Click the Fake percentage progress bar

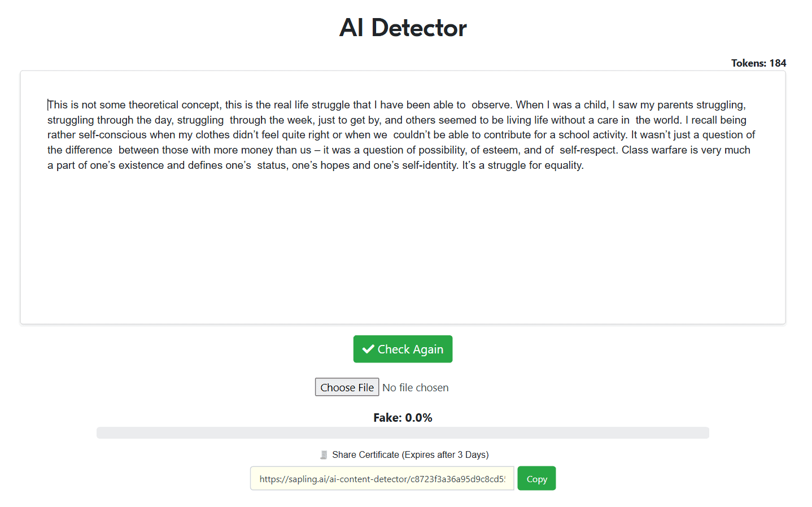(403, 433)
